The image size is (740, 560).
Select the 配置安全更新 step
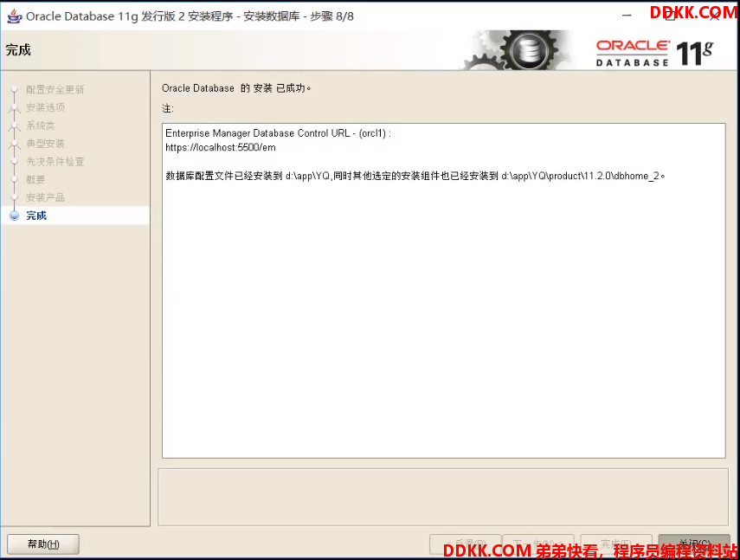(x=55, y=90)
